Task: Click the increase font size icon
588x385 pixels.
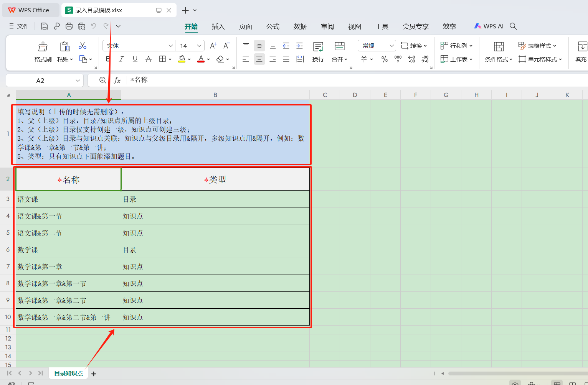Action: [x=213, y=46]
